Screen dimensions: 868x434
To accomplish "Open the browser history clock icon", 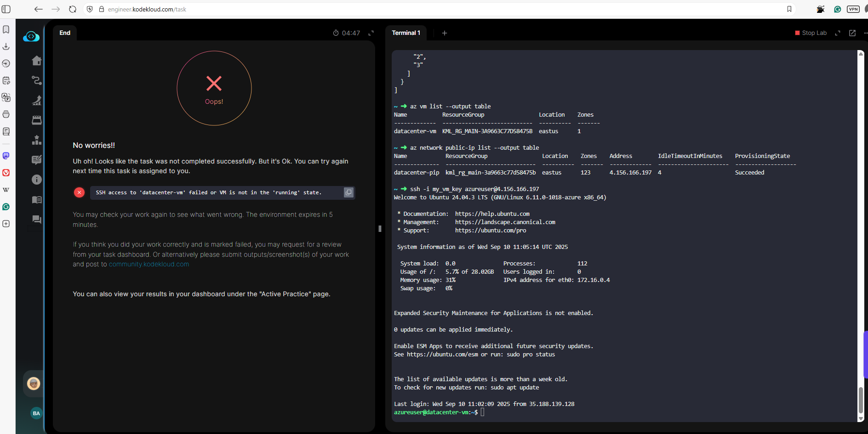I will click(6, 63).
